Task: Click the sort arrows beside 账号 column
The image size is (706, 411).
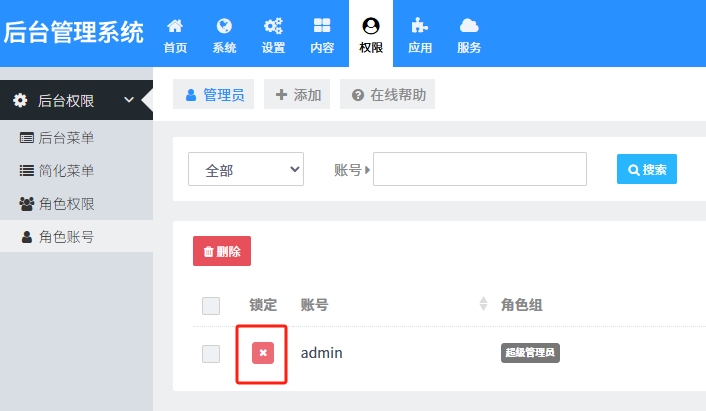Action: (484, 304)
